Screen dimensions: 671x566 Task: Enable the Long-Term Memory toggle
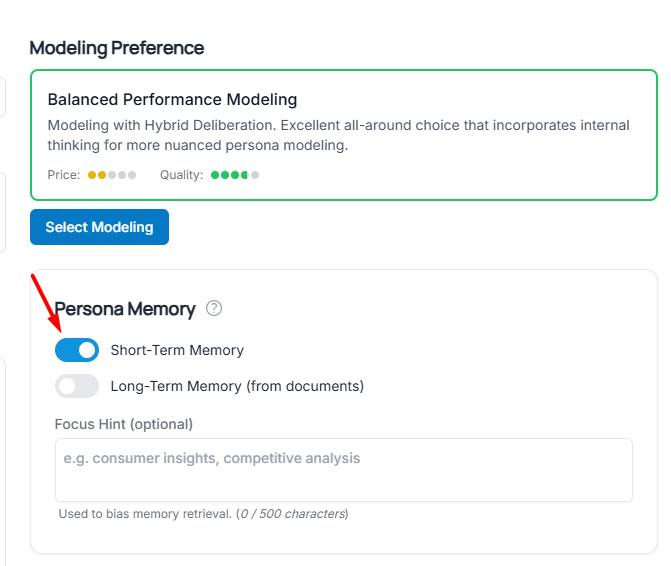[x=77, y=386]
